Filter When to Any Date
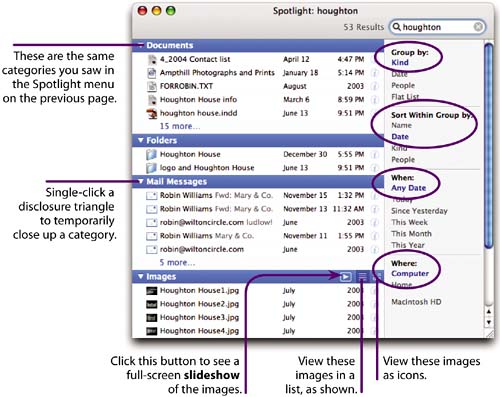The image size is (500, 397). tap(409, 188)
